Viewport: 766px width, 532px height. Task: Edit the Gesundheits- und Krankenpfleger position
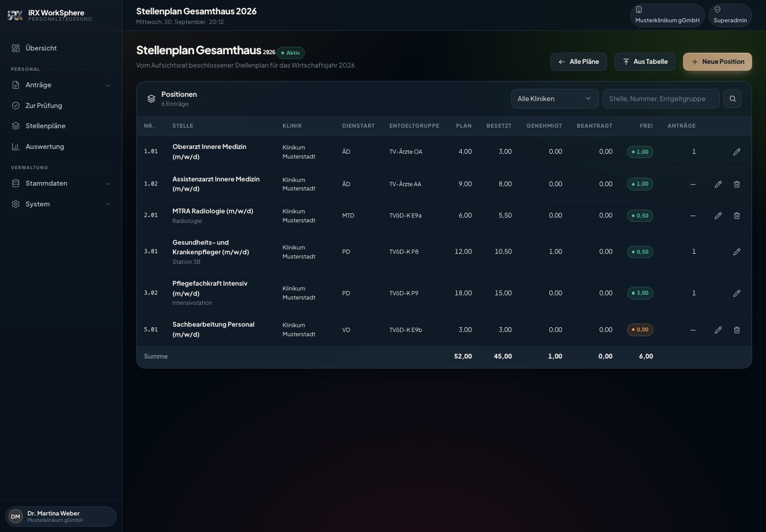pos(737,252)
